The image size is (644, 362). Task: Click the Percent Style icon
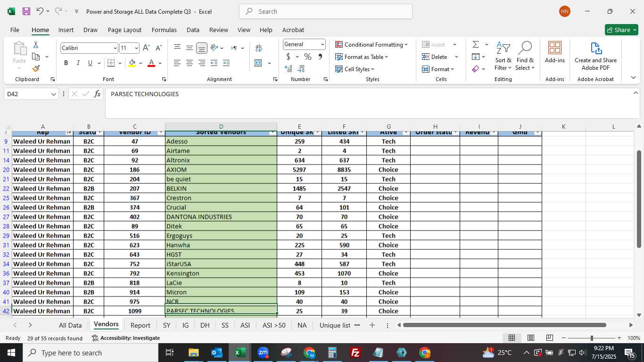coord(308,57)
